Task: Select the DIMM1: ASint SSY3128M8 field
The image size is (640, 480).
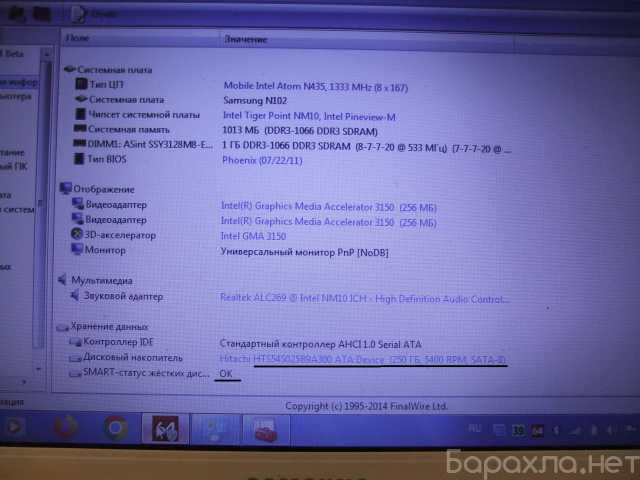Action: 150,144
